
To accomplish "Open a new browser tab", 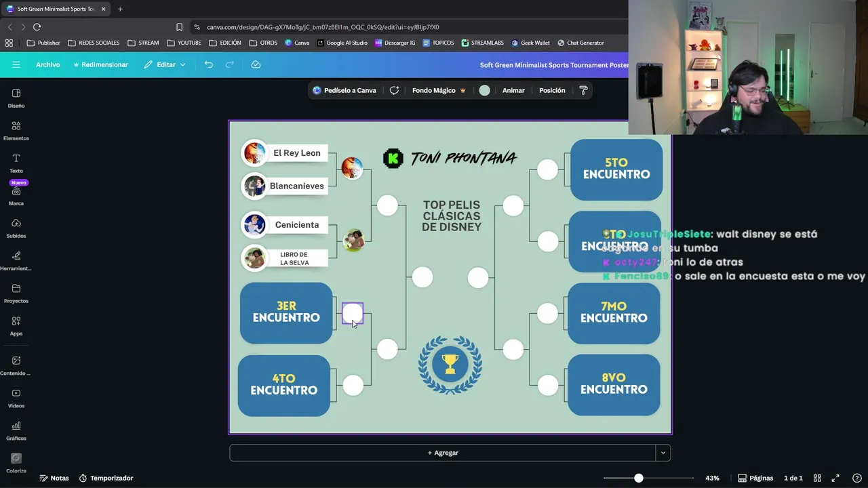I will 120,9.
